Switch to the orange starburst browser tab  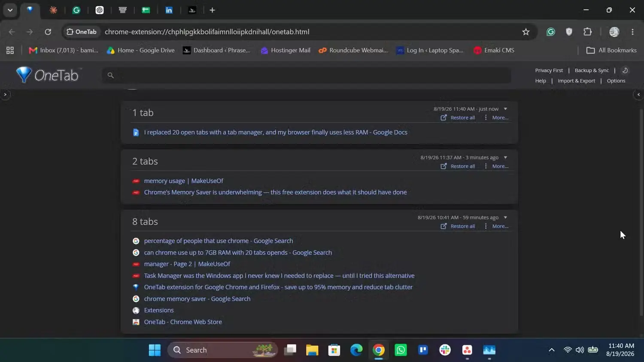[53, 10]
